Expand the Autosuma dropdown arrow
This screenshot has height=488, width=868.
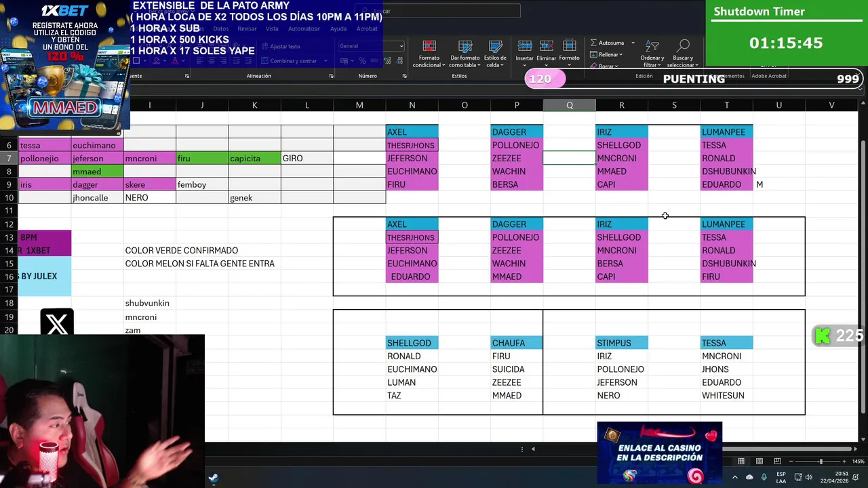633,43
